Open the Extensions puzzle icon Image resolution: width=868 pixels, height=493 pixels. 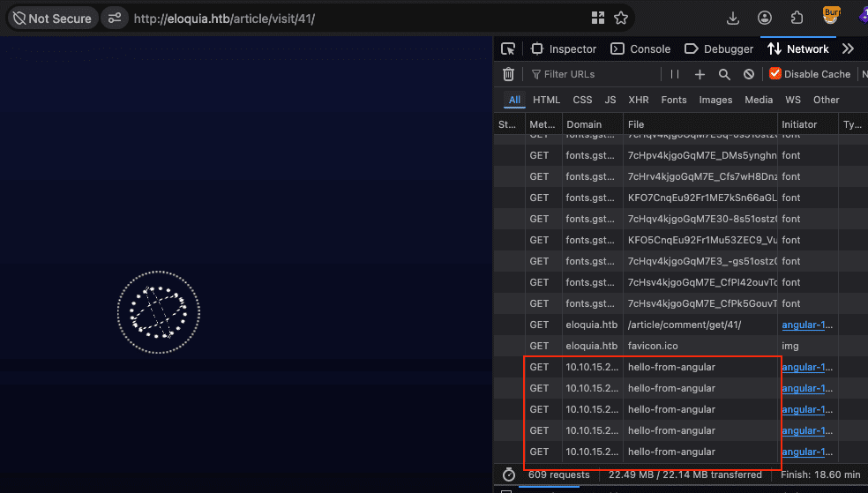pyautogui.click(x=797, y=19)
